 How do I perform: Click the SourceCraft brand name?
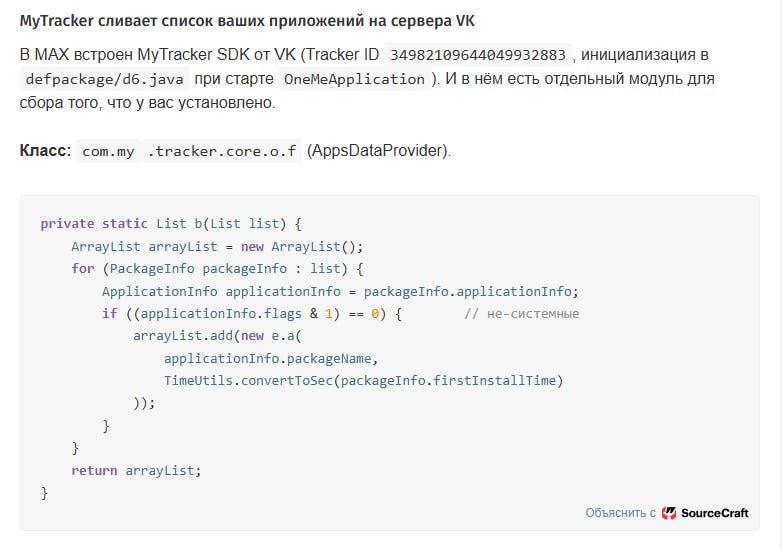[715, 513]
